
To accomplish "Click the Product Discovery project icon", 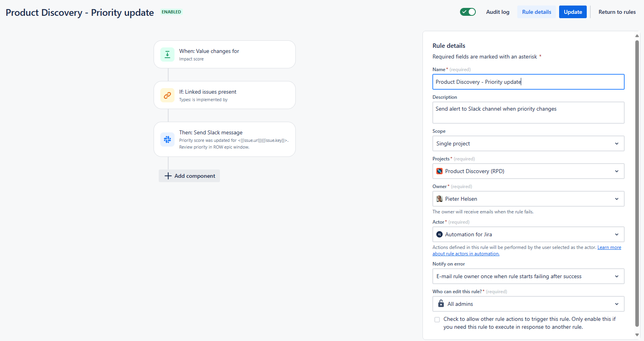I will (x=439, y=171).
